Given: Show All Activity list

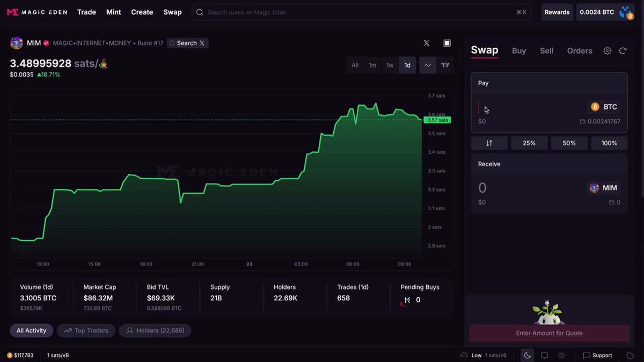Looking at the screenshot, I should 32,330.
